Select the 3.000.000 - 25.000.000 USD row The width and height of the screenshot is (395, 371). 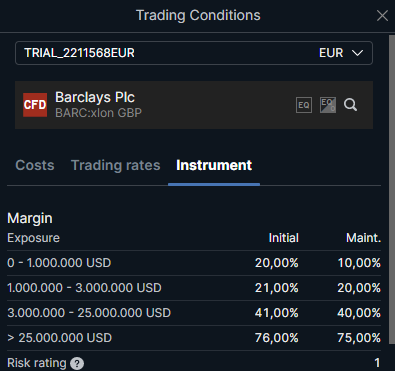194,313
